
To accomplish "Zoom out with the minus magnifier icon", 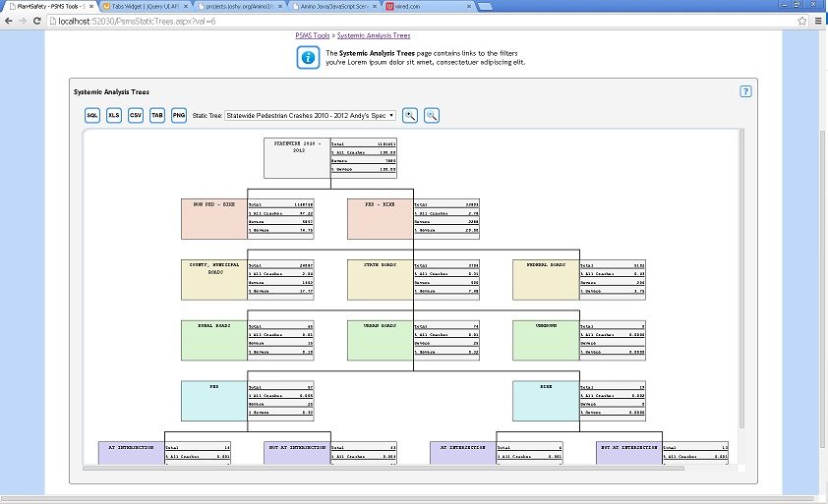I will point(432,115).
